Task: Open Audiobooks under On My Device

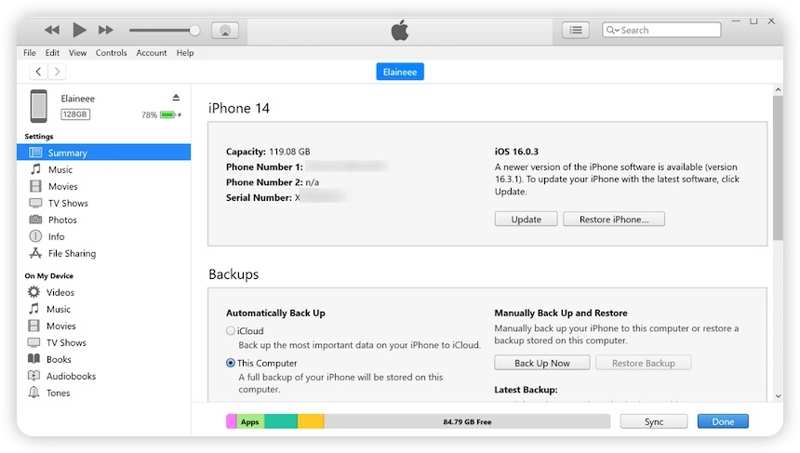Action: [x=71, y=376]
